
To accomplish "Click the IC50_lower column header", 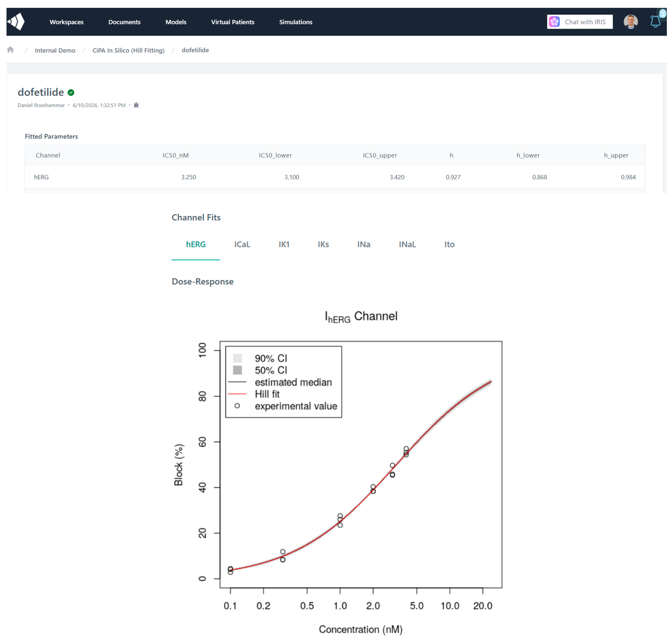I will tap(275, 155).
